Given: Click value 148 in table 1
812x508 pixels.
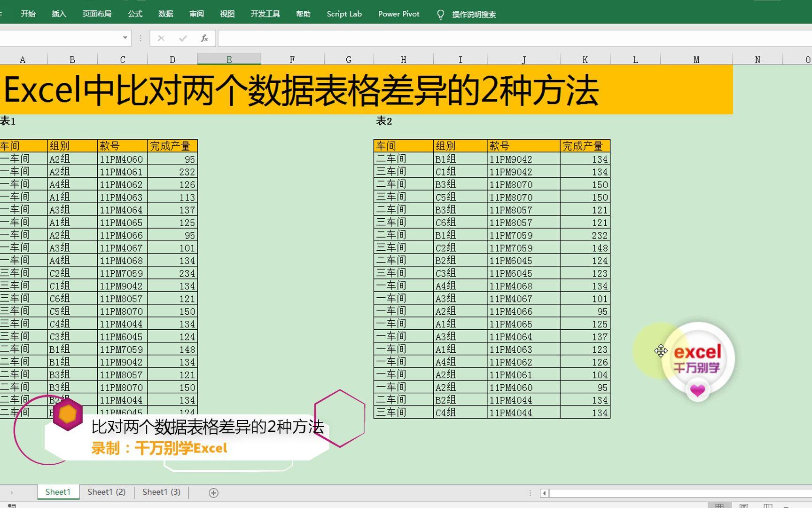Looking at the screenshot, I should (x=172, y=349).
